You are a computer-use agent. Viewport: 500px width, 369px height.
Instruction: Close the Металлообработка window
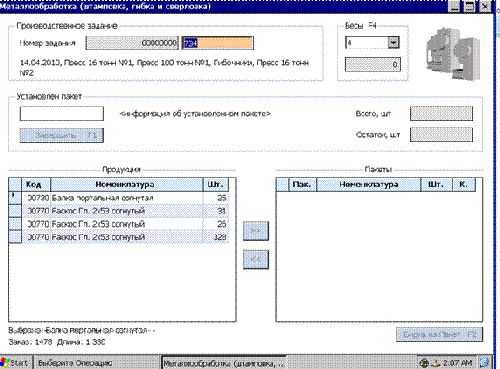point(485,7)
